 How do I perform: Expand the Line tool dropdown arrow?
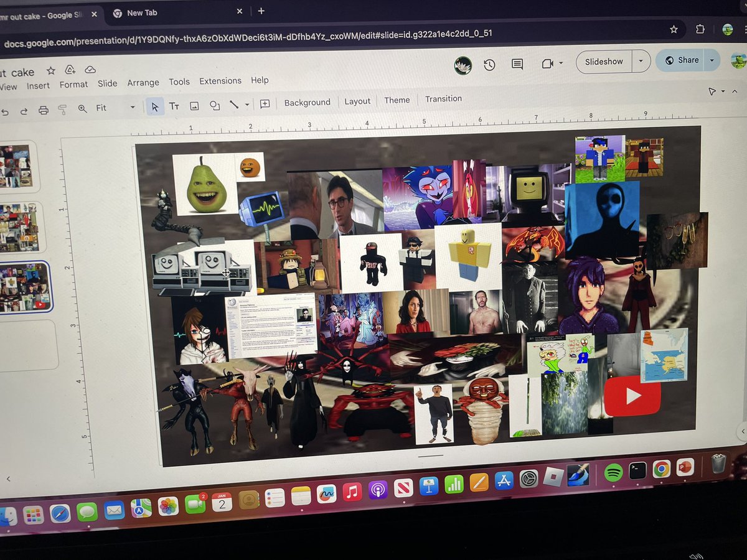pos(247,105)
